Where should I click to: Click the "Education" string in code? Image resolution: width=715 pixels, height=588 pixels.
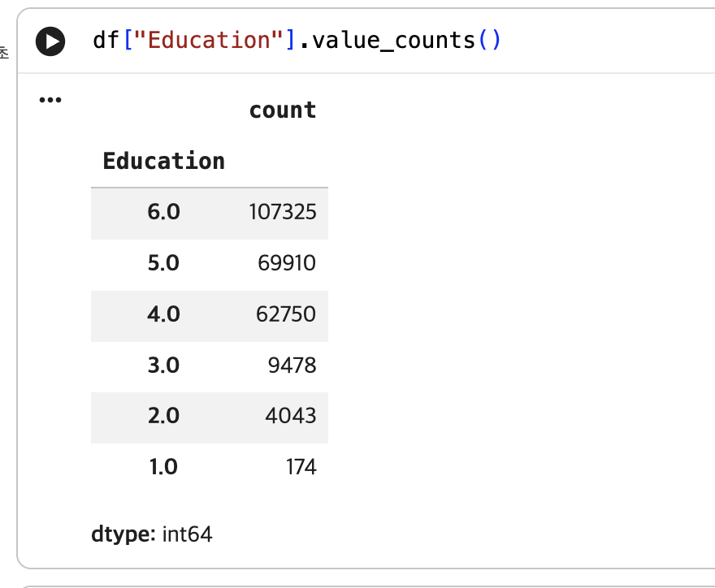point(210,40)
